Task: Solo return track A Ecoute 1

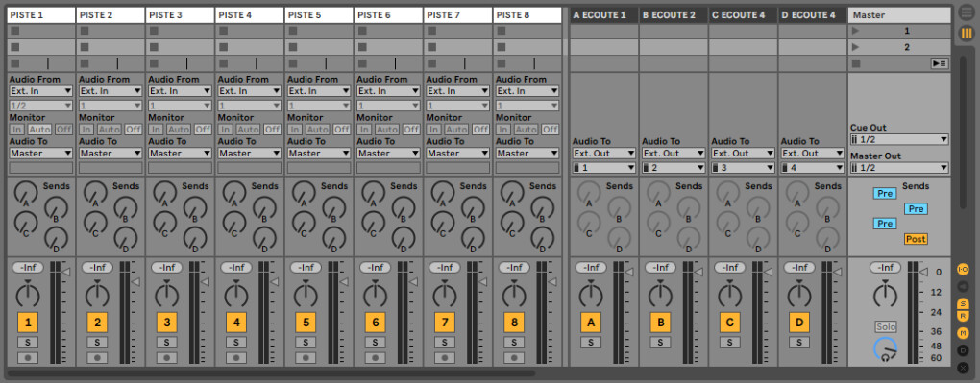Action: click(591, 343)
